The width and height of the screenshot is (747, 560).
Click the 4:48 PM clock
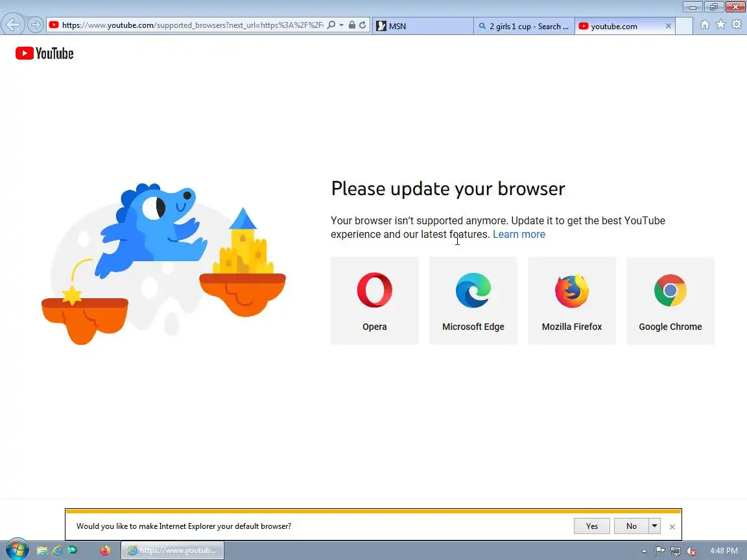point(724,551)
